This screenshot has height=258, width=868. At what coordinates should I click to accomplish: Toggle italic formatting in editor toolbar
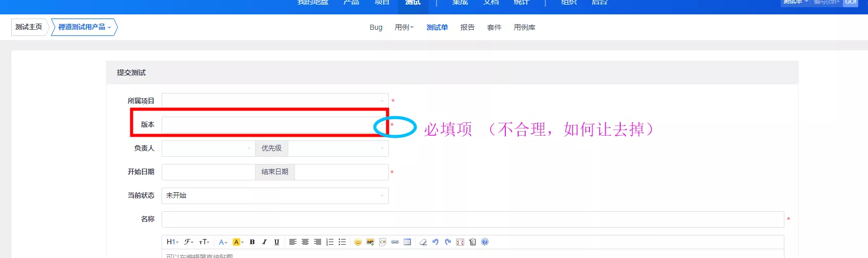pos(264,242)
